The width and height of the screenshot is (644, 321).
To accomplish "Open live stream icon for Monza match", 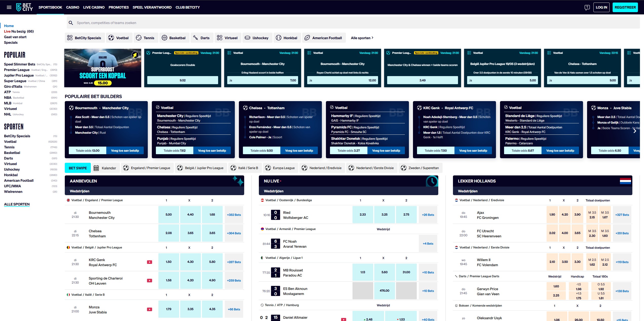I will point(150,309).
